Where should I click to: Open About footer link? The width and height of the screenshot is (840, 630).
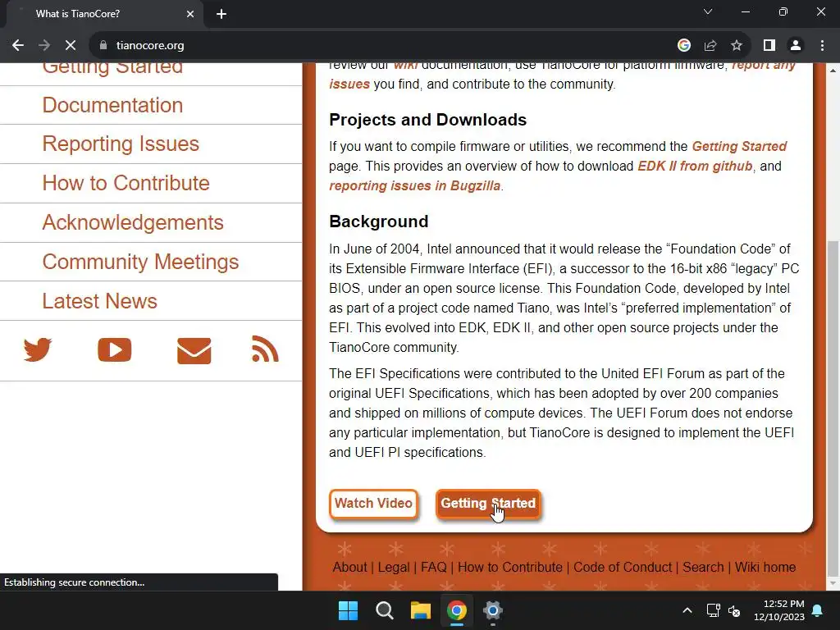tap(349, 568)
